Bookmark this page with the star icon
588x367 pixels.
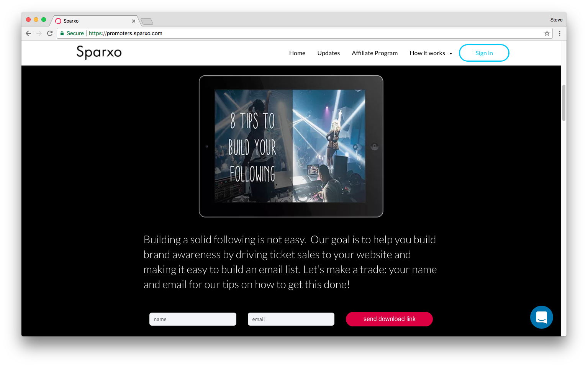[547, 33]
